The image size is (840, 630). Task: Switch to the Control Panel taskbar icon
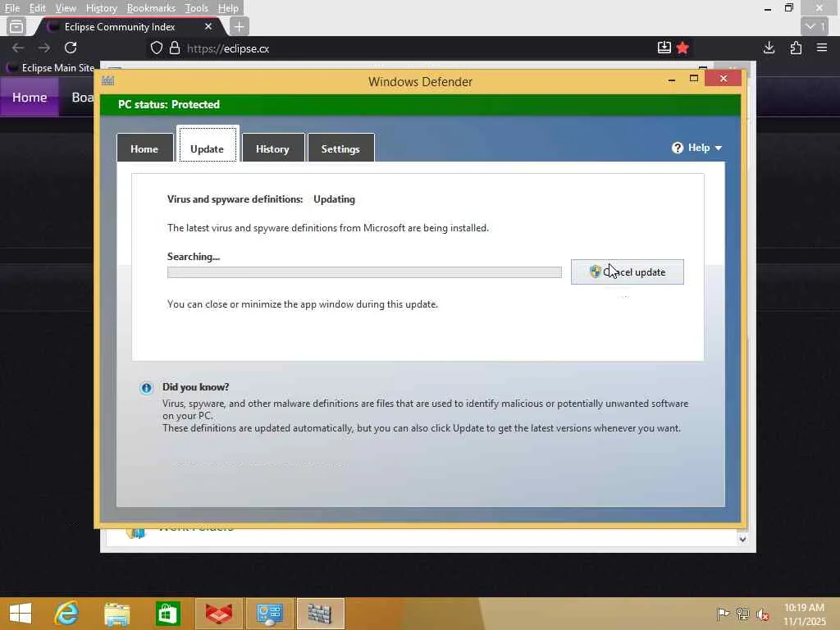(269, 614)
